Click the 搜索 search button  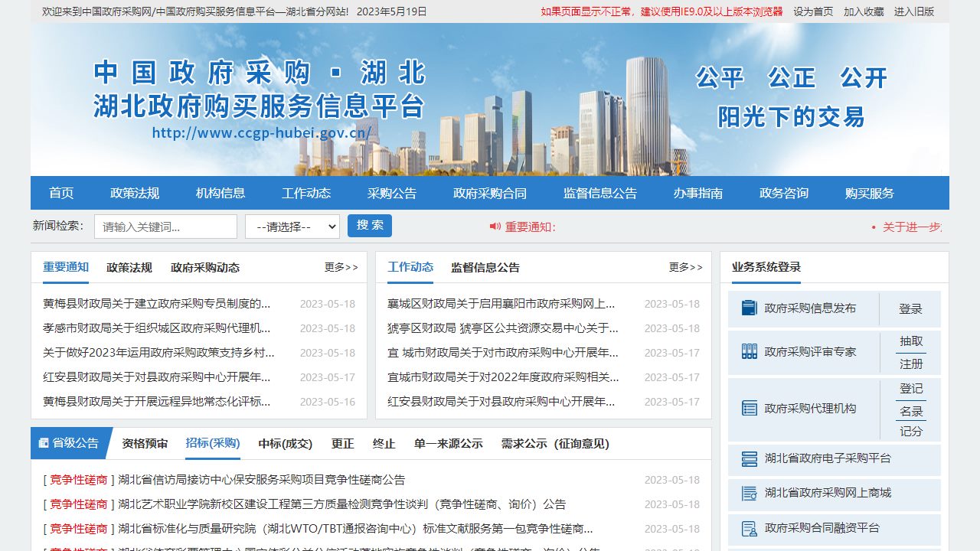[370, 225]
